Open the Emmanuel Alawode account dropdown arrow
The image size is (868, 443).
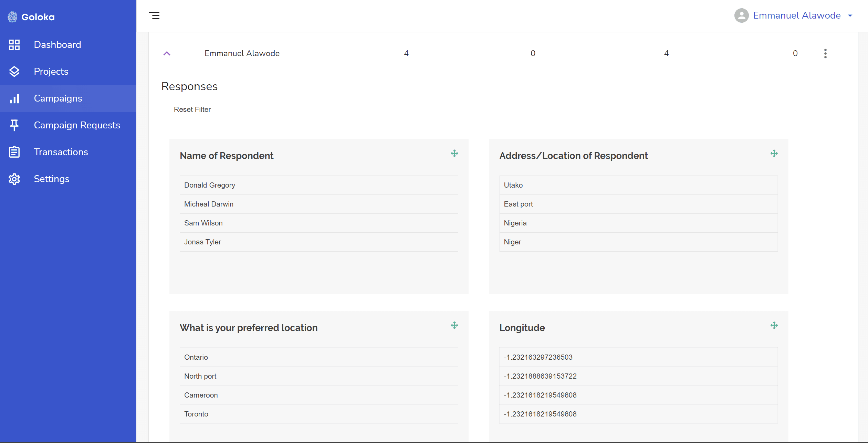click(850, 16)
